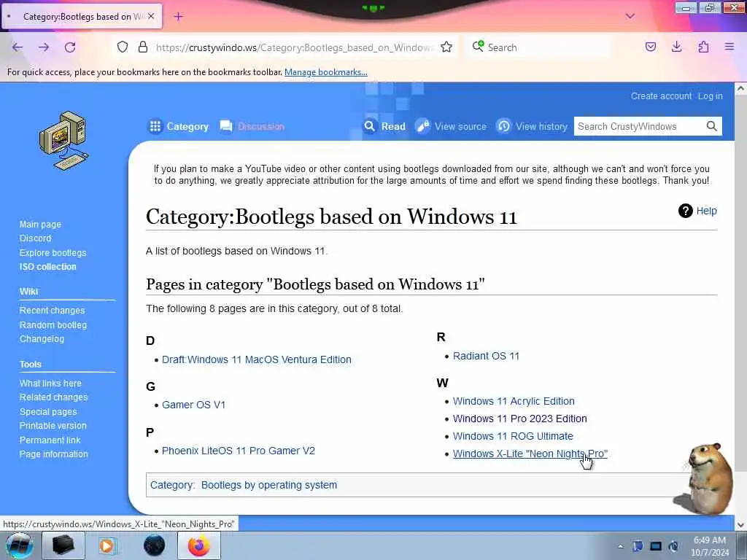Click the wiki search magnifier button

[x=712, y=126]
